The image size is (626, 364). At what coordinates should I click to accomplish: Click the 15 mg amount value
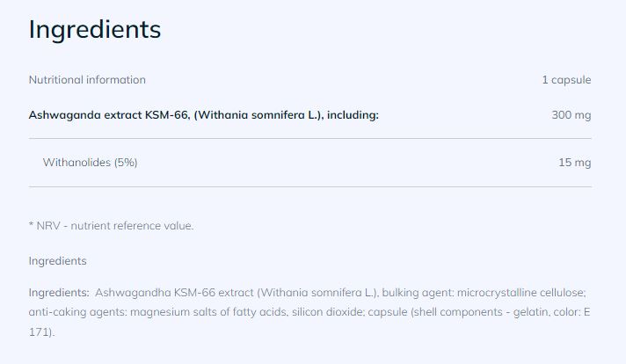[574, 163]
